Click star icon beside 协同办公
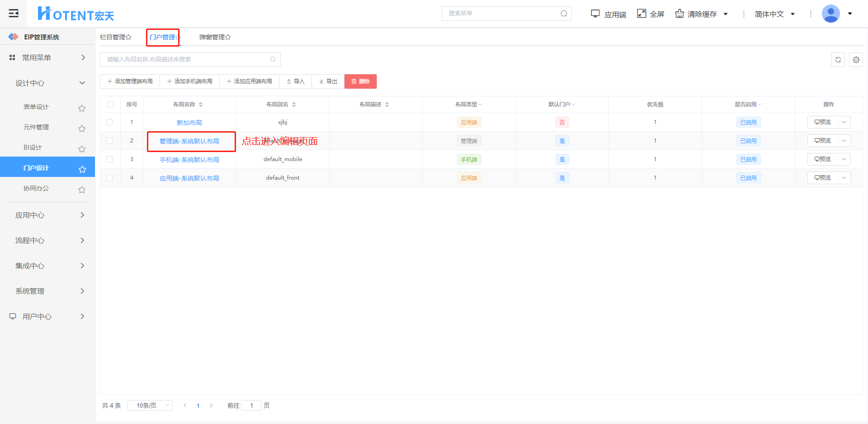The width and height of the screenshot is (868, 424). 82,190
